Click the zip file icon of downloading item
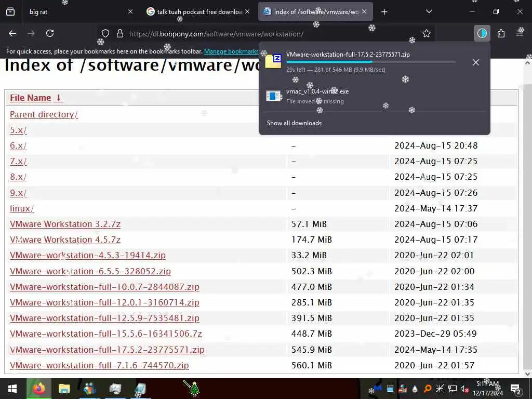The width and height of the screenshot is (532, 399). 273,61
